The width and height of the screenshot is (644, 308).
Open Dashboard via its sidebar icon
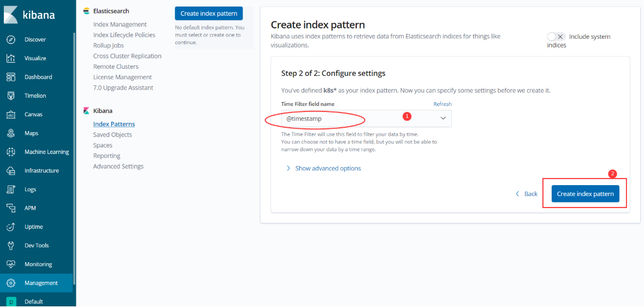(11, 77)
